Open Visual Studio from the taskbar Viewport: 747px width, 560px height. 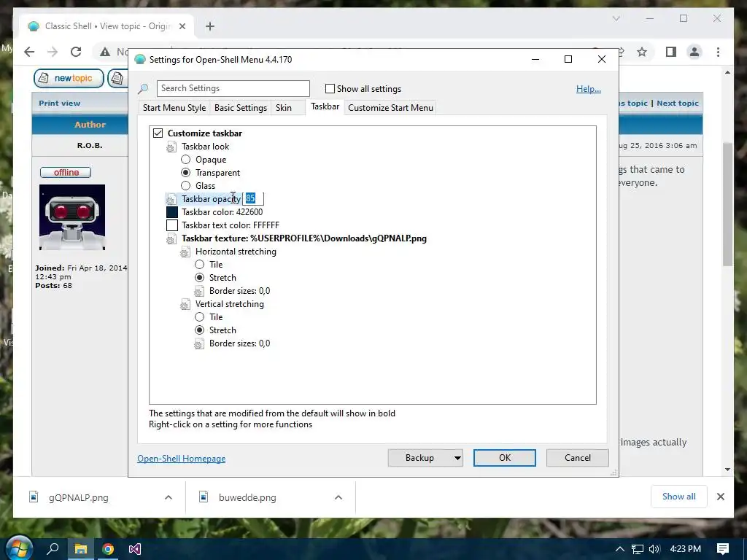coord(135,549)
